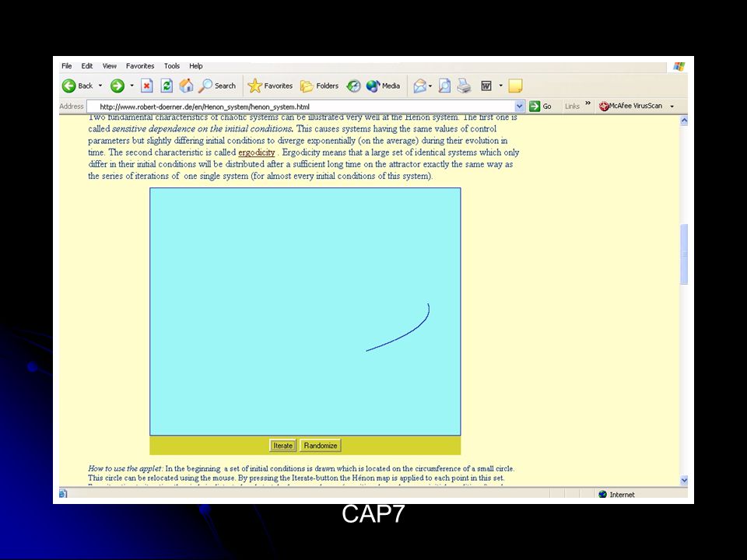Go to the Home page icon

coord(186,86)
